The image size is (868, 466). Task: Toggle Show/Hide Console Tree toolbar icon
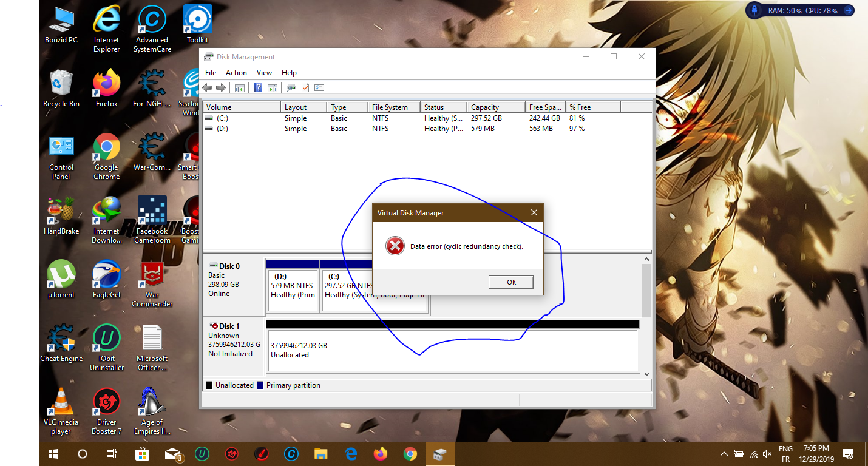pyautogui.click(x=240, y=88)
